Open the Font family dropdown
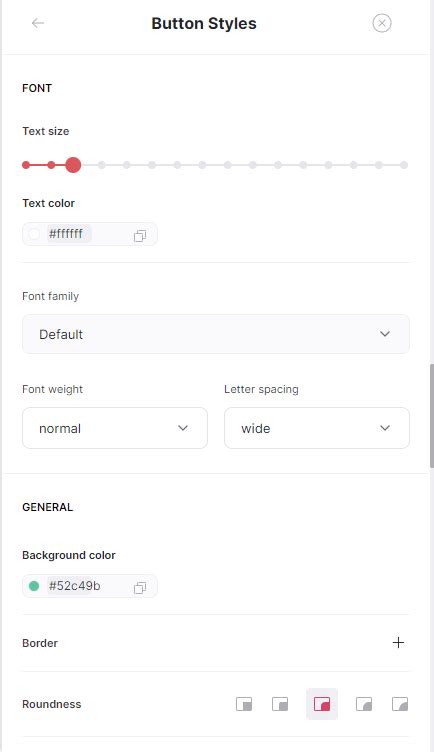Image resolution: width=434 pixels, height=752 pixels. [x=216, y=334]
